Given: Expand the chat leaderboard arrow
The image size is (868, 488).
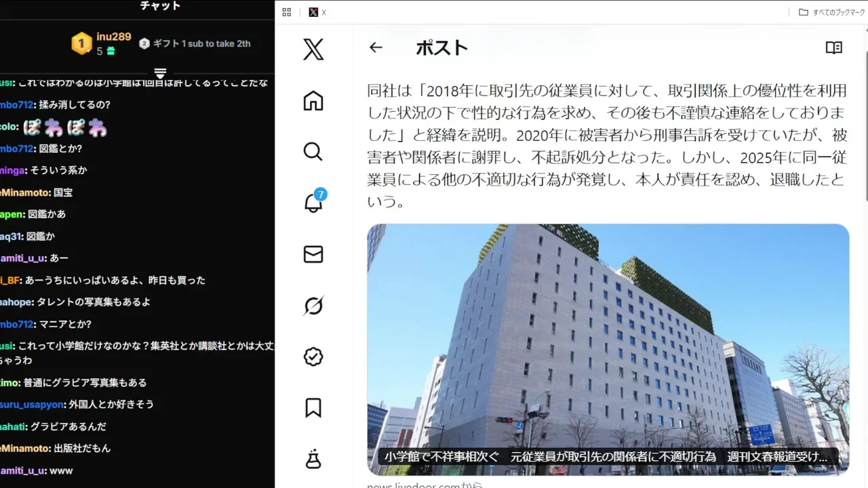Looking at the screenshot, I should pos(160,73).
